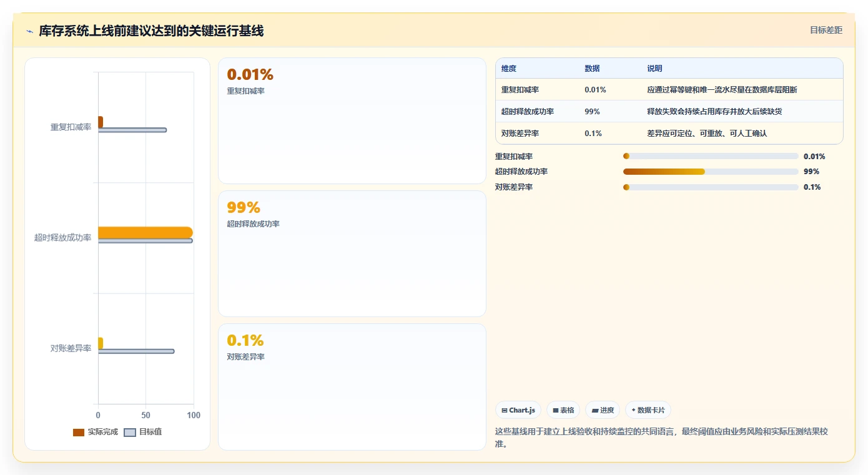Click the 数据卡片 tag chip

click(648, 410)
